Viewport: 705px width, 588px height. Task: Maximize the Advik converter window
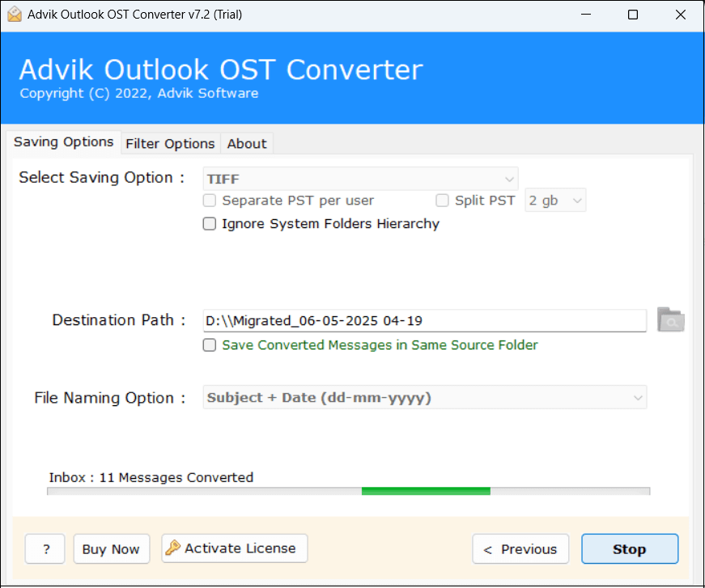pyautogui.click(x=633, y=15)
